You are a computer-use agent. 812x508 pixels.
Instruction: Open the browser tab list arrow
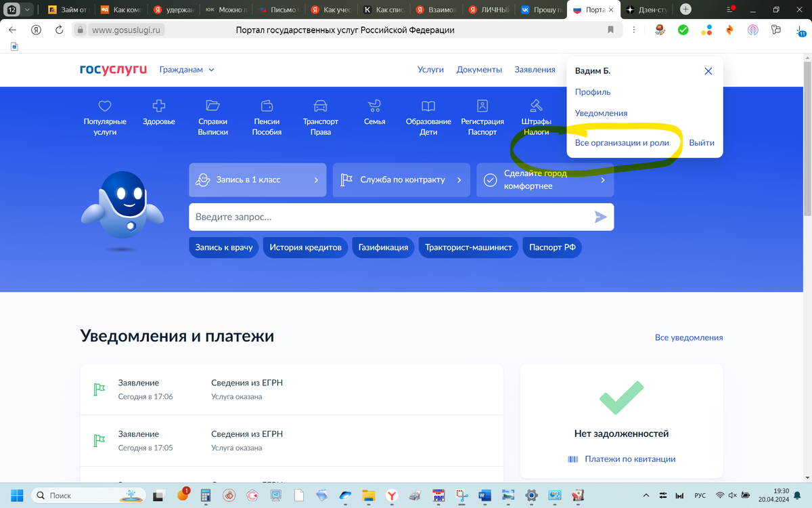pyautogui.click(x=27, y=9)
